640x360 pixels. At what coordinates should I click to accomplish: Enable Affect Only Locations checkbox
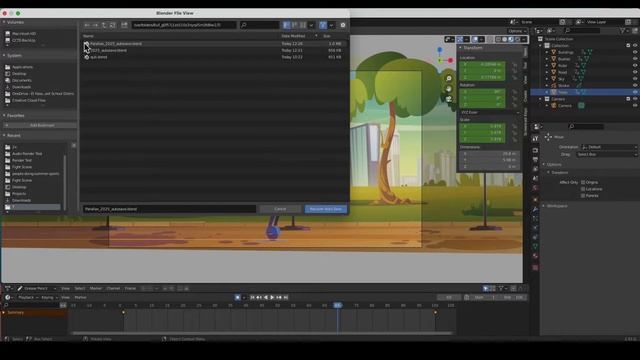pos(583,189)
